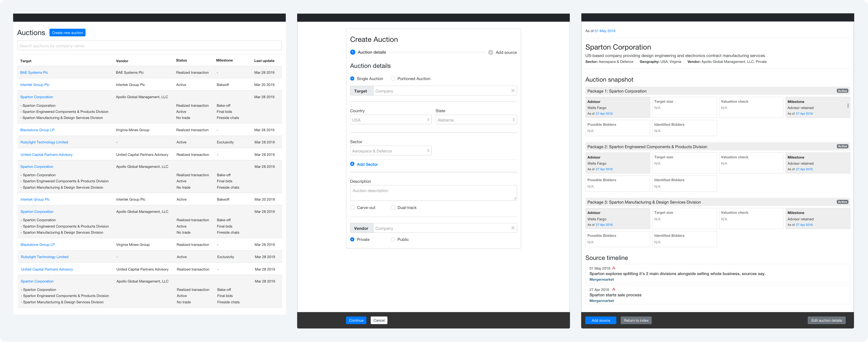This screenshot has width=868, height=342.
Task: Open the kebab menu on Package 1 milestone card
Action: click(x=849, y=106)
